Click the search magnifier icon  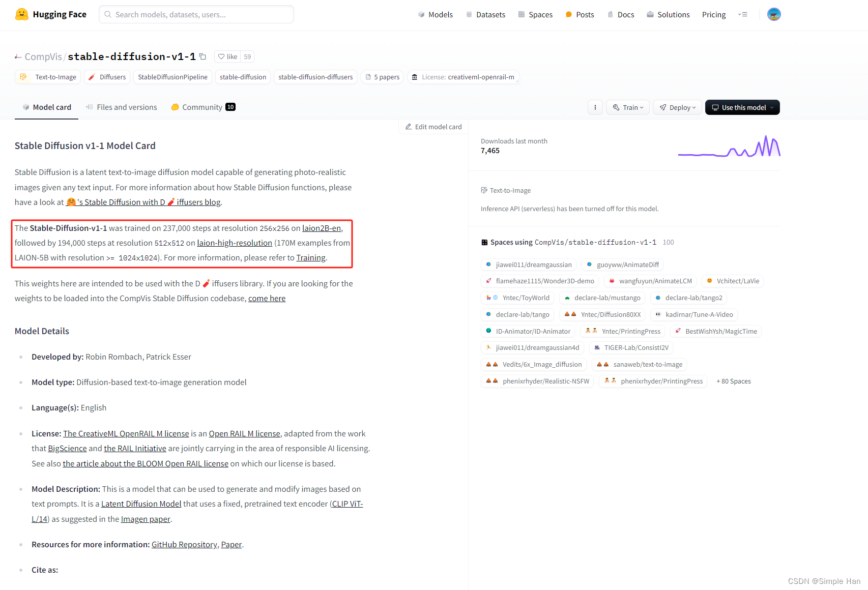point(108,14)
